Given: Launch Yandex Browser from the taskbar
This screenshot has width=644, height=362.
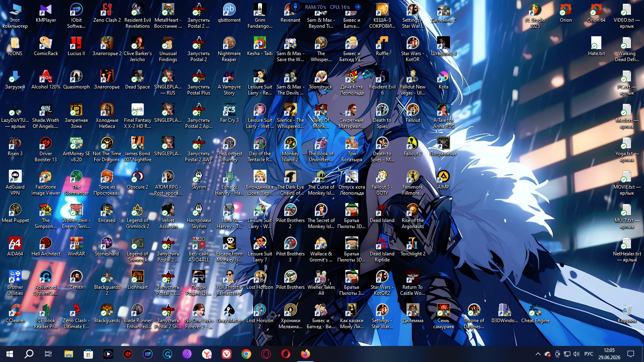Looking at the screenshot, I should [207, 354].
